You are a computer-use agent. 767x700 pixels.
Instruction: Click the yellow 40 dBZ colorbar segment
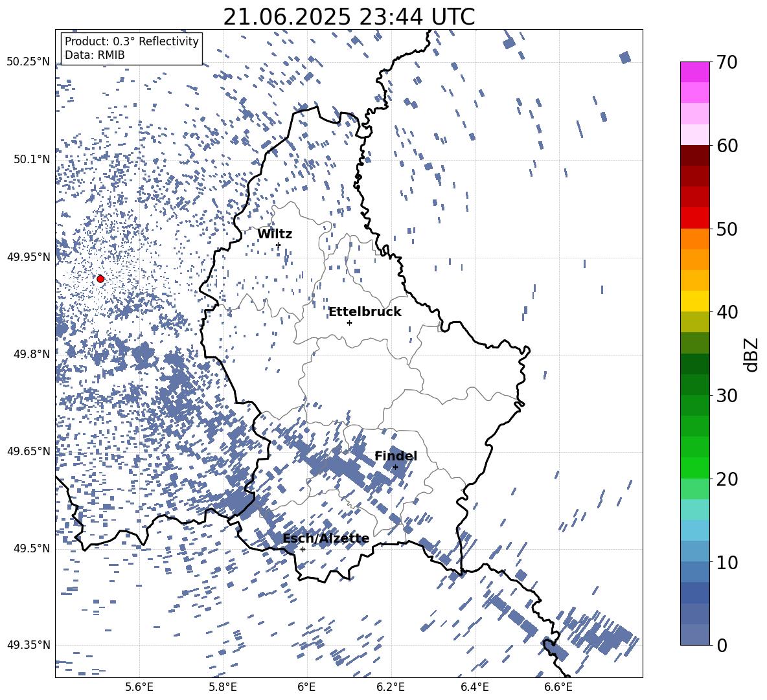pyautogui.click(x=694, y=301)
